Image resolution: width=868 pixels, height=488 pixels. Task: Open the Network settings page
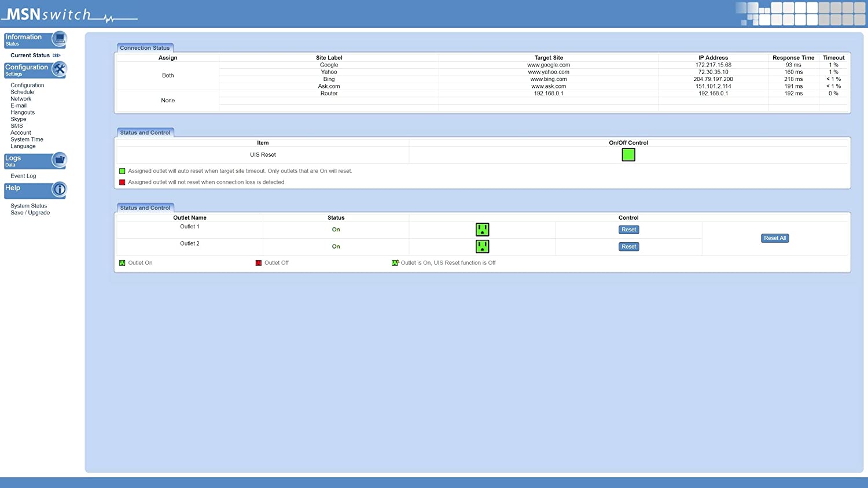[x=21, y=99]
